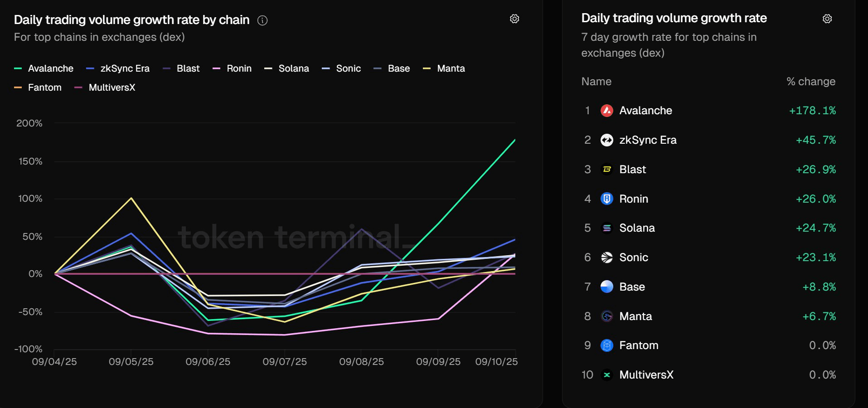Toggle the Avalanche series in the legend

tap(44, 68)
